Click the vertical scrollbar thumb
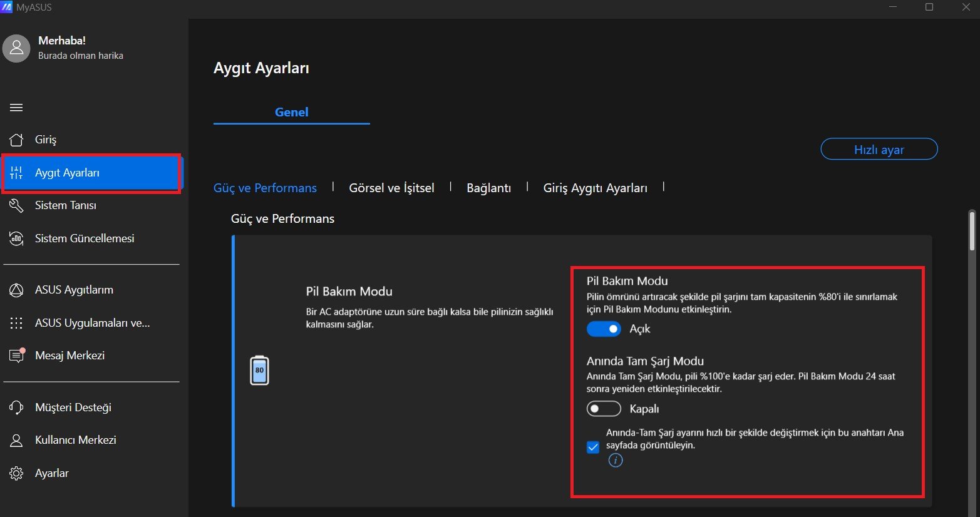The image size is (980, 517). [972, 230]
